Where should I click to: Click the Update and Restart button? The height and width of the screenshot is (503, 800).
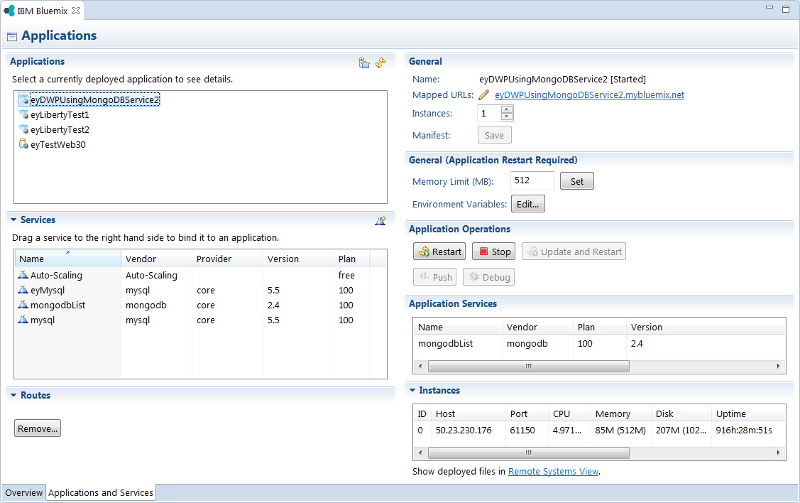point(574,252)
